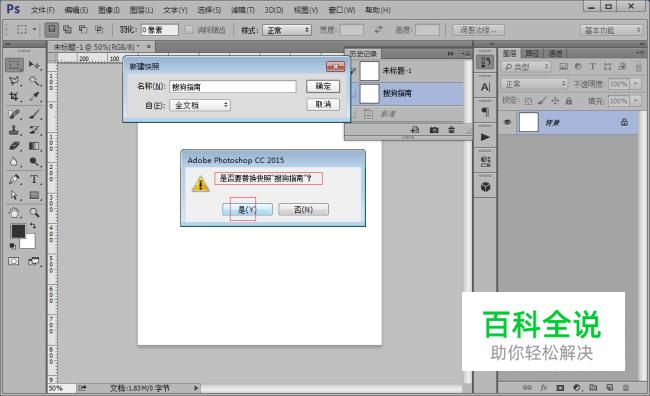Select the Path Selection tool
Image resolution: width=650 pixels, height=396 pixels.
pos(14,195)
